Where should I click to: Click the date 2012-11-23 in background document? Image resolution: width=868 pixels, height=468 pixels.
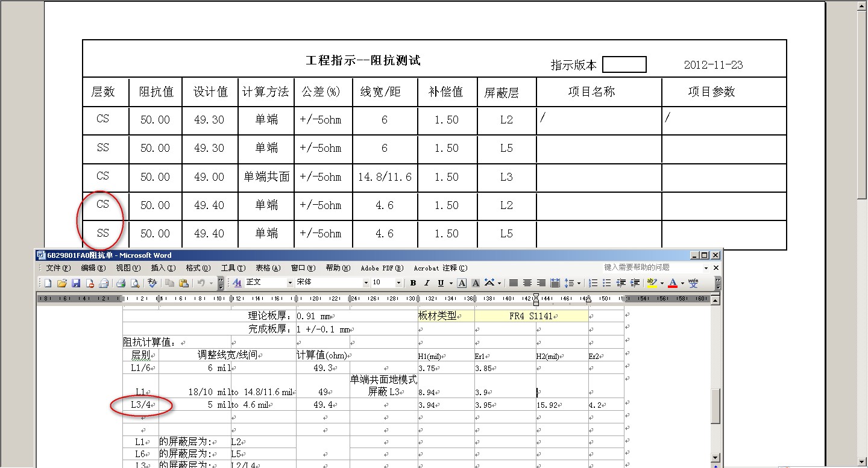point(713,65)
